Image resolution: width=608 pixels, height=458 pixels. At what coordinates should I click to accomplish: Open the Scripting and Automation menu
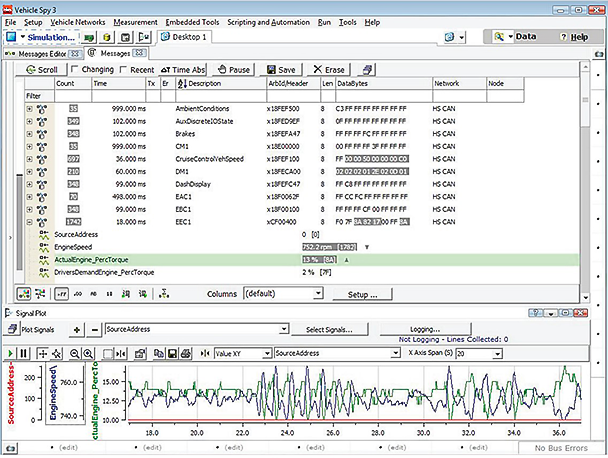(268, 22)
